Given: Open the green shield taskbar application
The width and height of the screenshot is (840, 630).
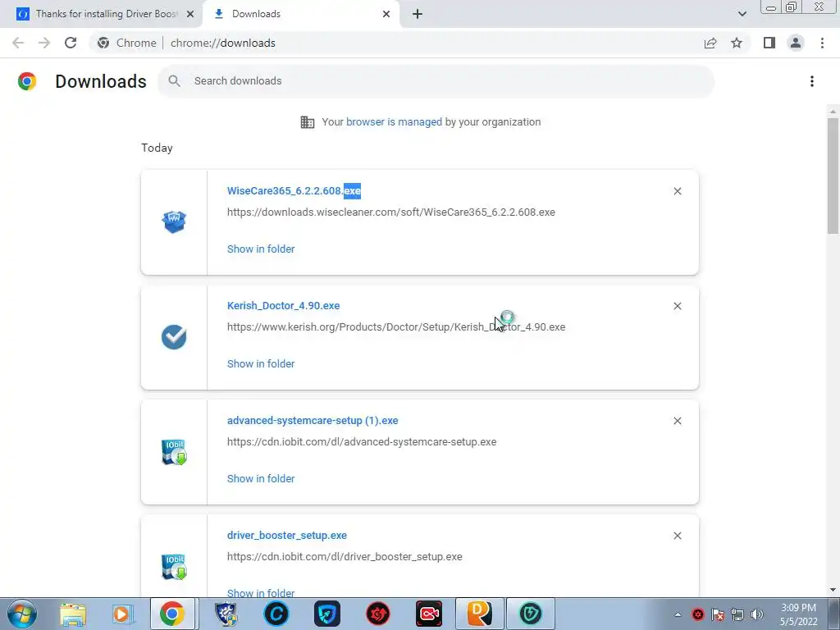Looking at the screenshot, I should pos(531,614).
